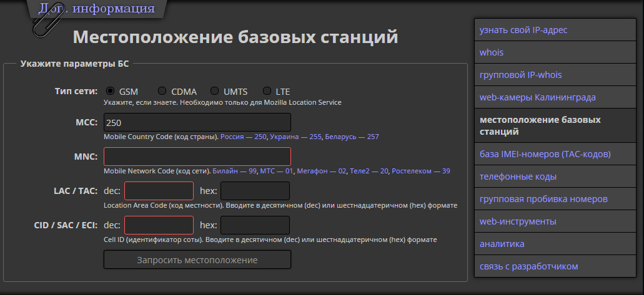Click the CID / SAC / ECI hex field
The width and height of the screenshot is (644, 295).
click(255, 225)
